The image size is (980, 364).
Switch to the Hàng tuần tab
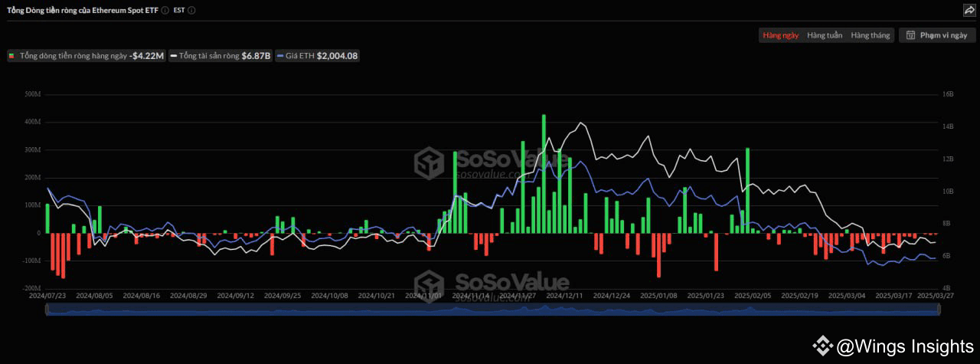[825, 35]
